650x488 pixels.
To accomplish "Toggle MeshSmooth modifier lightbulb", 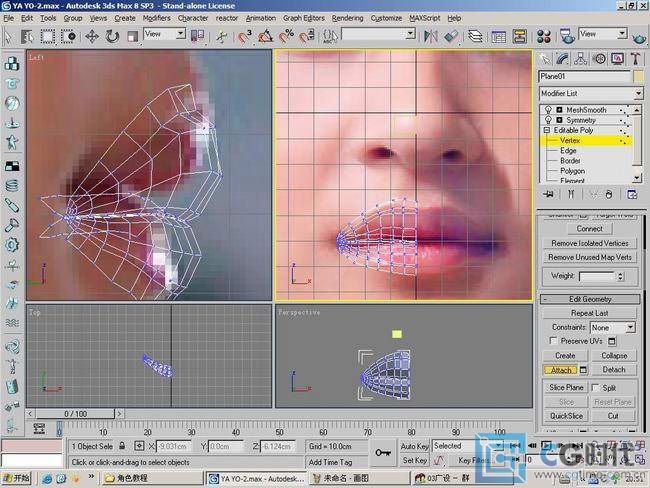I will [548, 110].
